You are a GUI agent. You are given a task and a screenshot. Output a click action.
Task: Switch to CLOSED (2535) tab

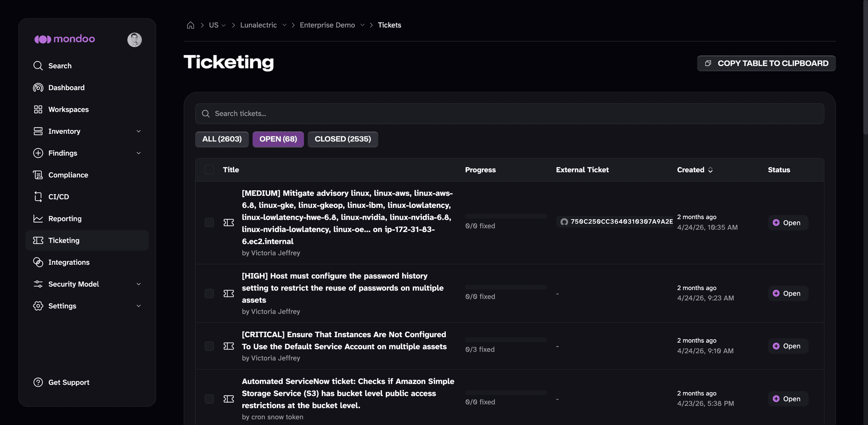click(x=342, y=139)
